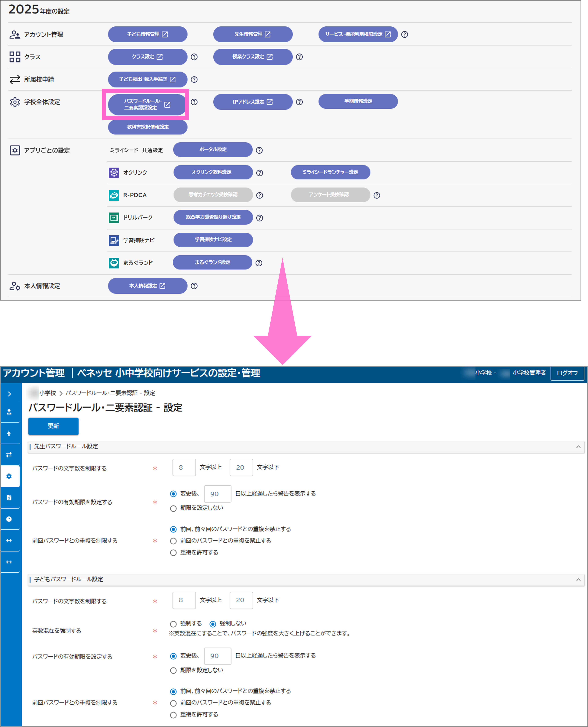The width and height of the screenshot is (588, 727).
Task: Click the blue 更新 button
Action: pos(53,426)
